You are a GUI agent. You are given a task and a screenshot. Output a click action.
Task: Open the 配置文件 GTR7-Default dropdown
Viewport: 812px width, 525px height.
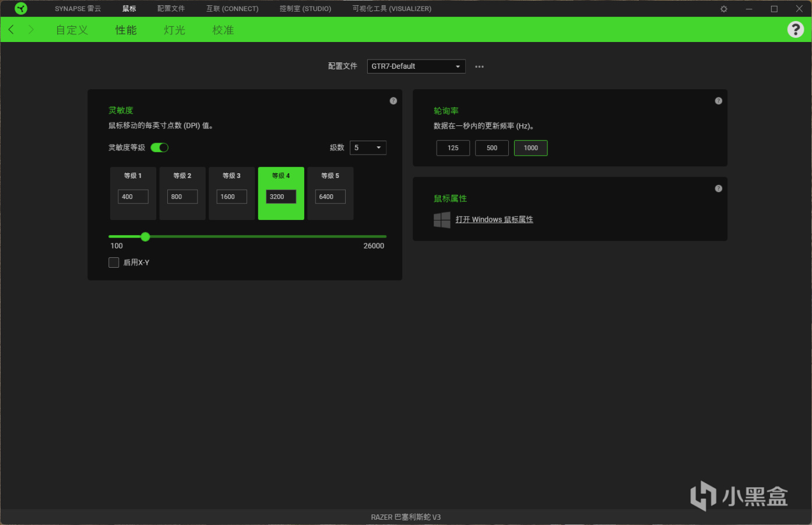pos(416,66)
